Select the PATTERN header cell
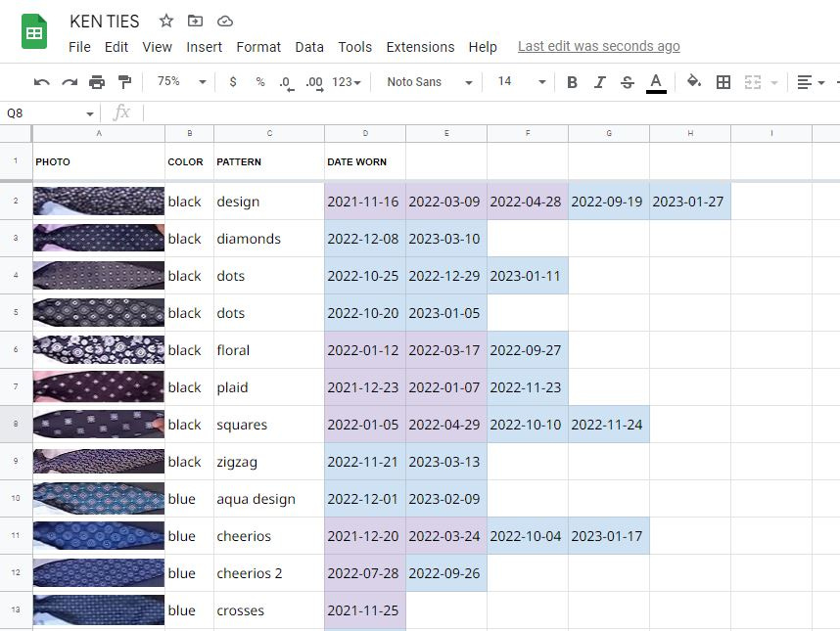This screenshot has width=840, height=631. point(269,161)
